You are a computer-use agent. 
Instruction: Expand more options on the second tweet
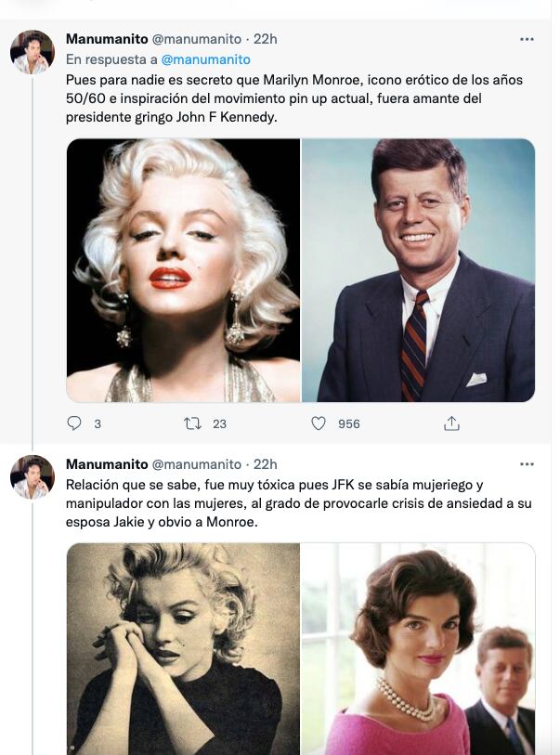pyautogui.click(x=527, y=464)
